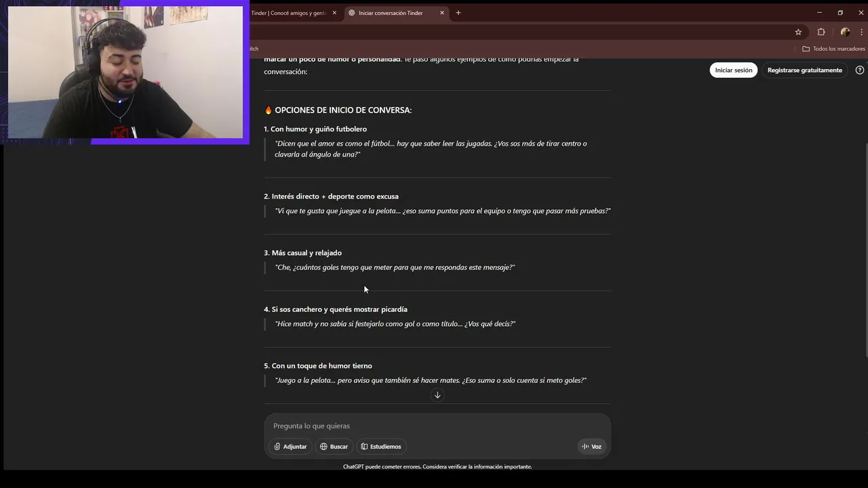Click heading OPCIONES DE INICIO DE CONVERSA
The height and width of the screenshot is (488, 868).
(x=338, y=110)
